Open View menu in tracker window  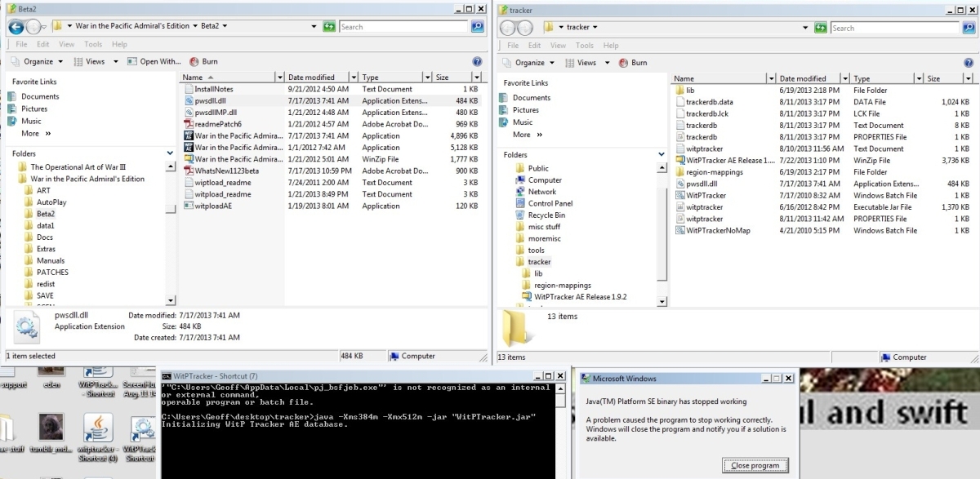pos(558,46)
